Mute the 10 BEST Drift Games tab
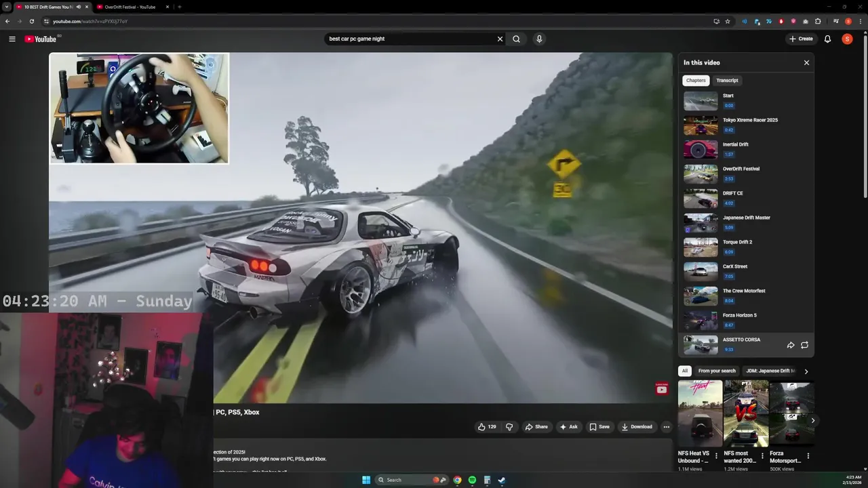The width and height of the screenshot is (868, 488). click(x=79, y=7)
